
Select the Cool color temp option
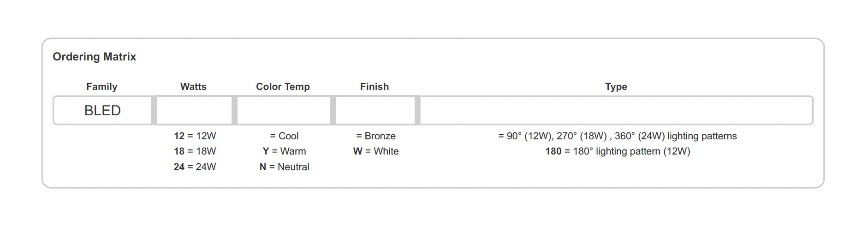point(284,136)
